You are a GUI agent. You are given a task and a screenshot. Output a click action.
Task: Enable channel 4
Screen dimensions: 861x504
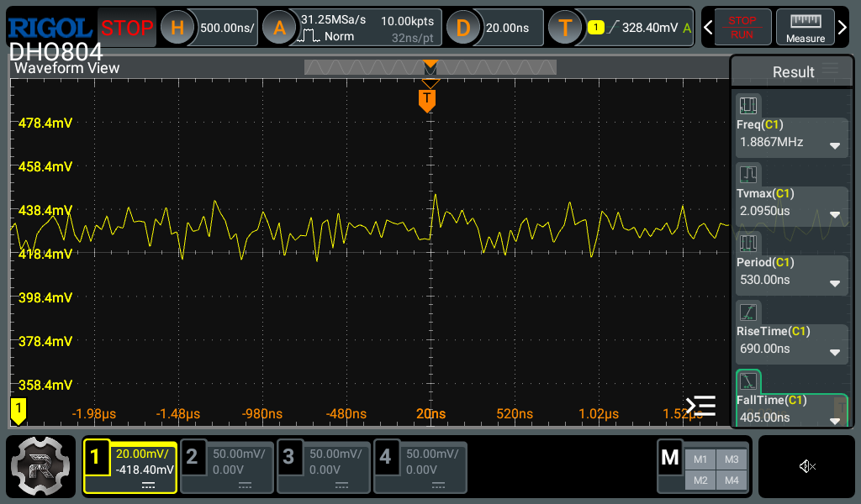(420, 466)
